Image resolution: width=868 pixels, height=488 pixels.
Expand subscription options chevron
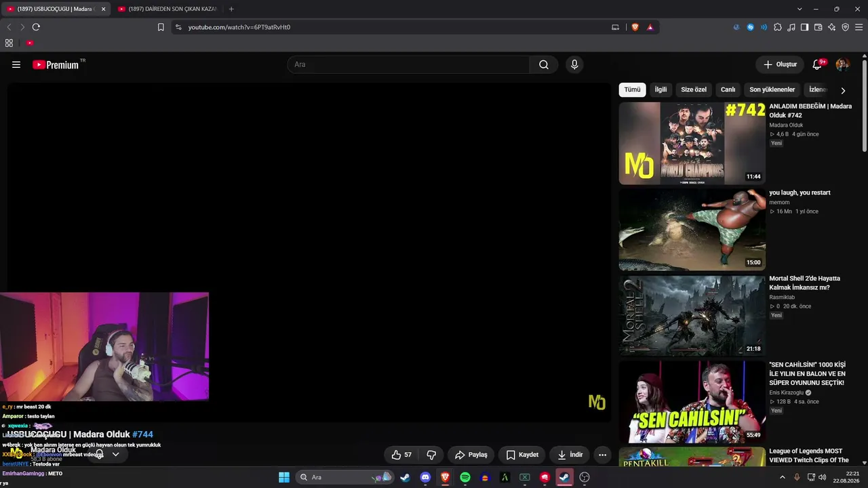(x=116, y=454)
